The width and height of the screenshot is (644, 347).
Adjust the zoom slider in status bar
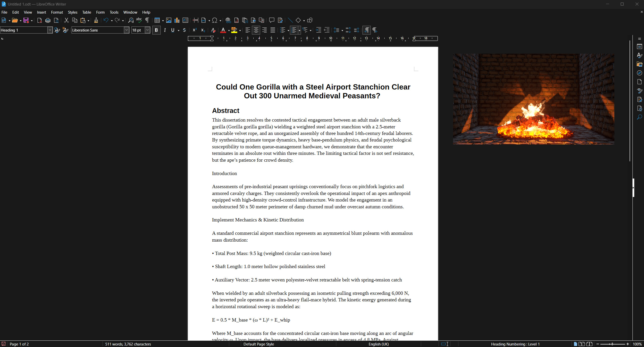coord(613,344)
